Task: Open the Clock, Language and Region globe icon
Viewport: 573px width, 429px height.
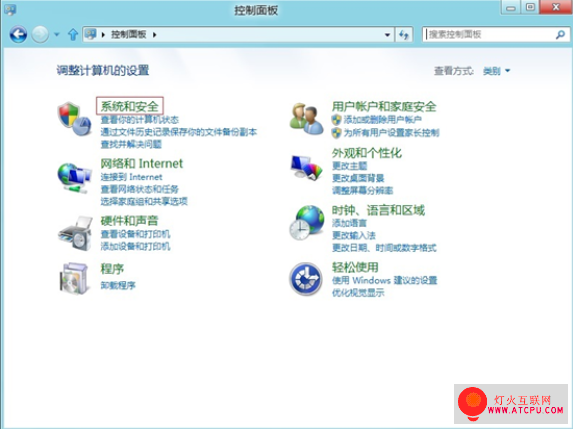Action: point(306,222)
